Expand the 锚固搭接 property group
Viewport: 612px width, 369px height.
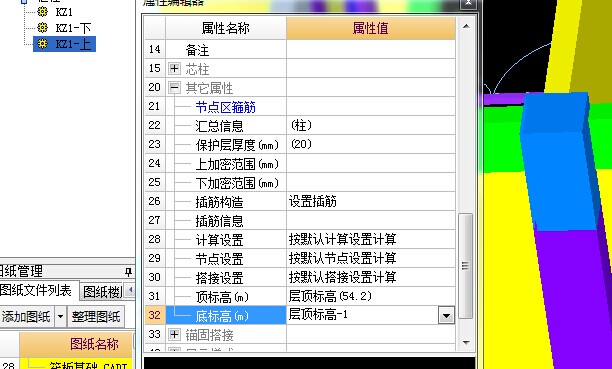point(174,335)
